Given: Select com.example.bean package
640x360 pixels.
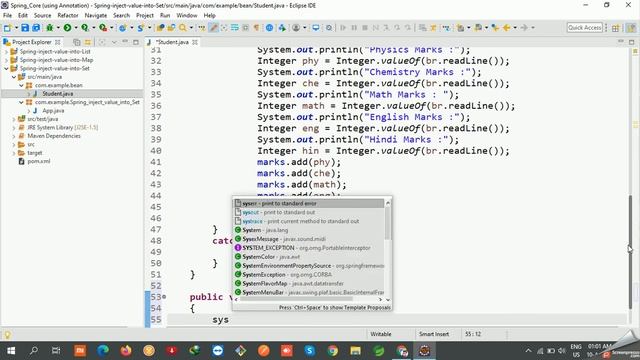Looking at the screenshot, I should point(59,85).
